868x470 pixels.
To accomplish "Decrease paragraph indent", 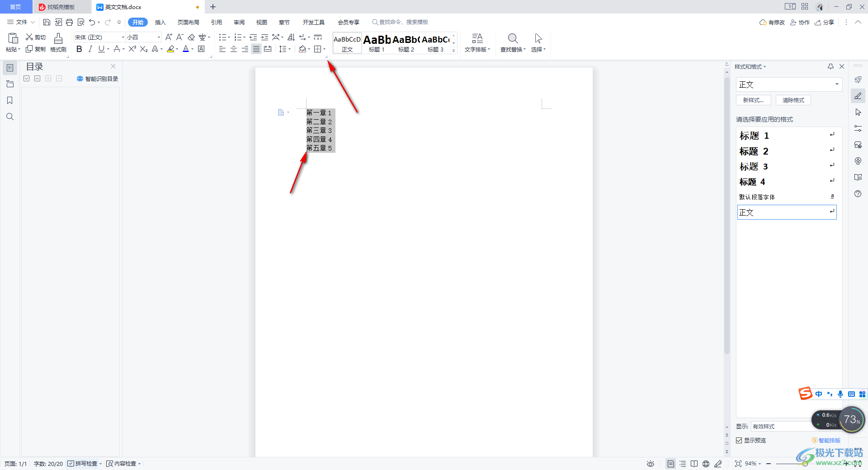I will click(253, 37).
